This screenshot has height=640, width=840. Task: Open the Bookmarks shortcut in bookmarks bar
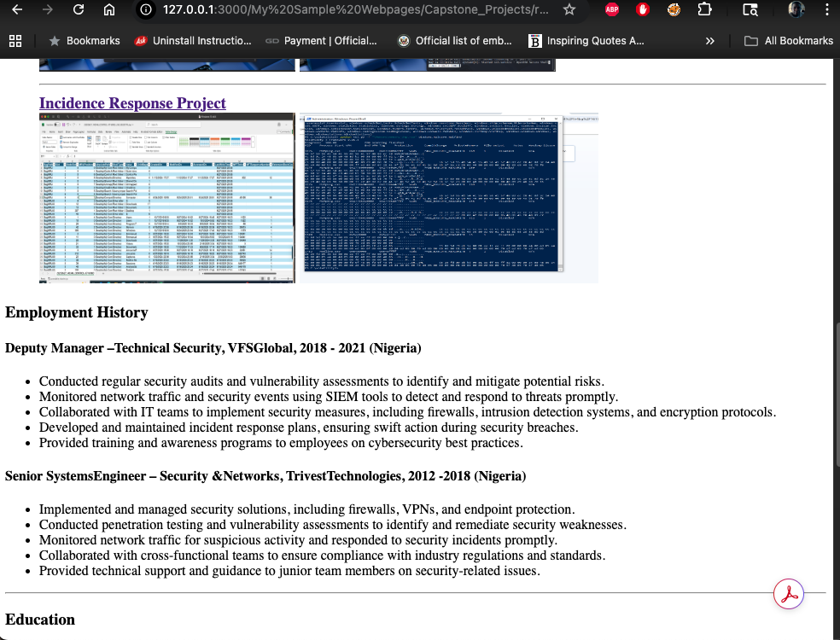(x=84, y=40)
